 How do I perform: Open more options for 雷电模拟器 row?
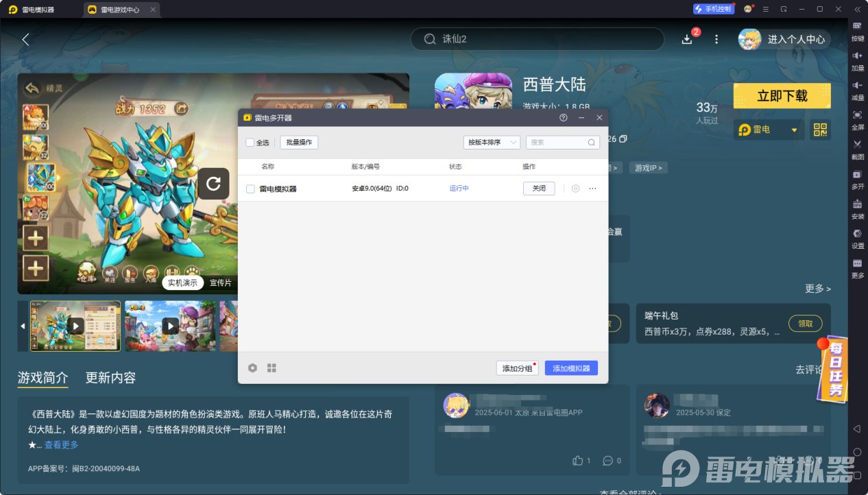click(x=593, y=189)
